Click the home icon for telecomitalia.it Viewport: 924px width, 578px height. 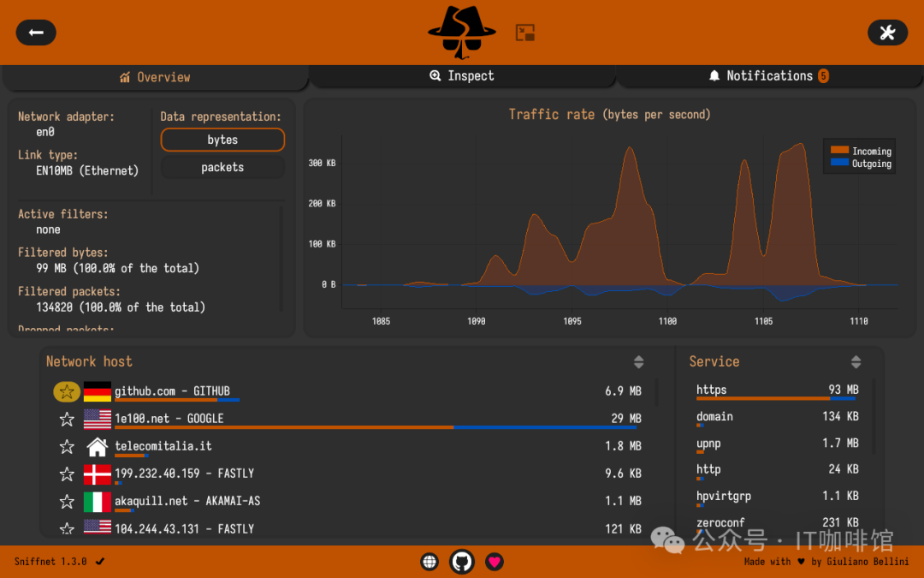[x=98, y=446]
